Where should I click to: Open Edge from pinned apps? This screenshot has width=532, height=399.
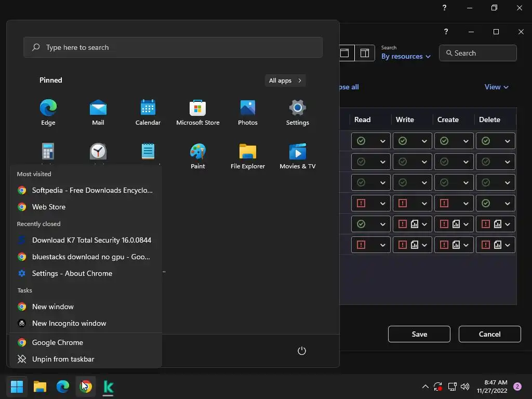pos(48,113)
